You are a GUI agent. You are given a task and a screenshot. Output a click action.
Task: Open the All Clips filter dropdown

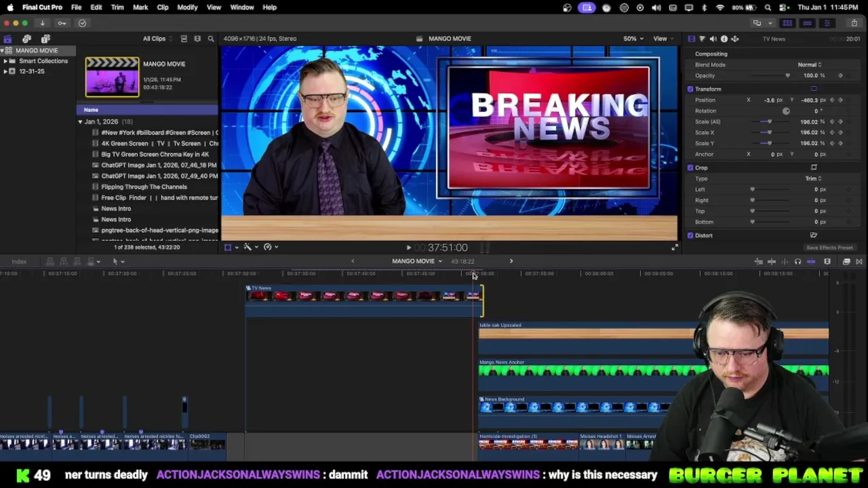click(157, 39)
